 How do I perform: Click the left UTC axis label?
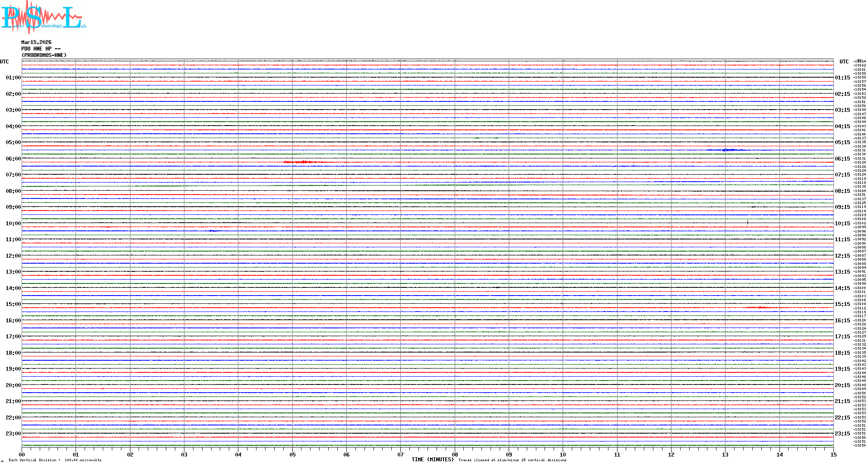pos(4,62)
